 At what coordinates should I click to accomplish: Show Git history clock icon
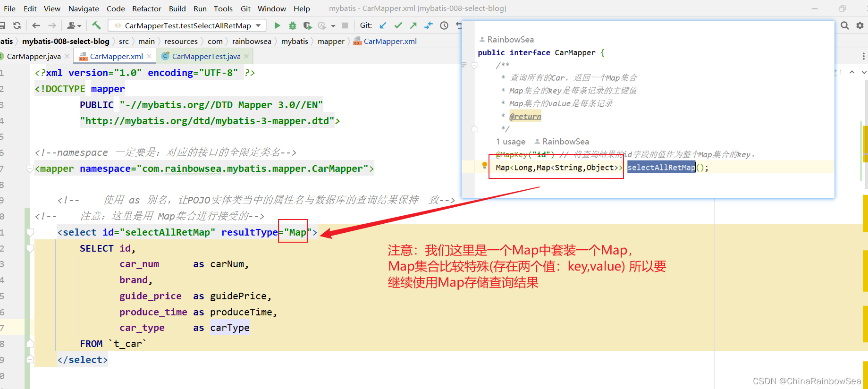coord(444,25)
